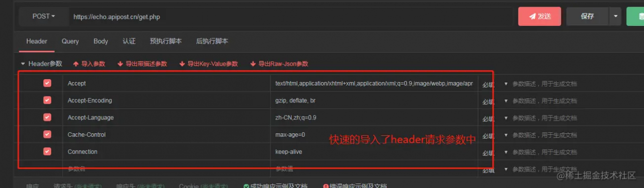Open the 后执行脚本 tab
Screen dimensions: 644x188
coord(212,41)
